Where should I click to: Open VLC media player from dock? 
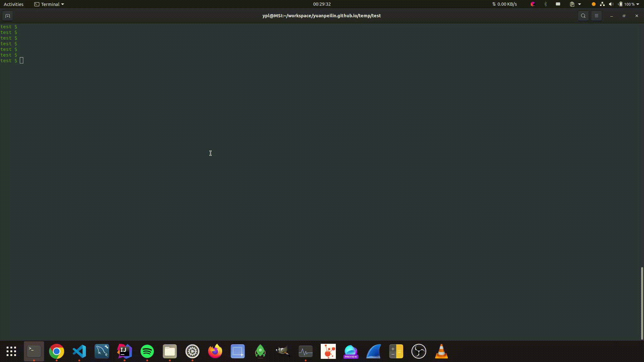(441, 351)
